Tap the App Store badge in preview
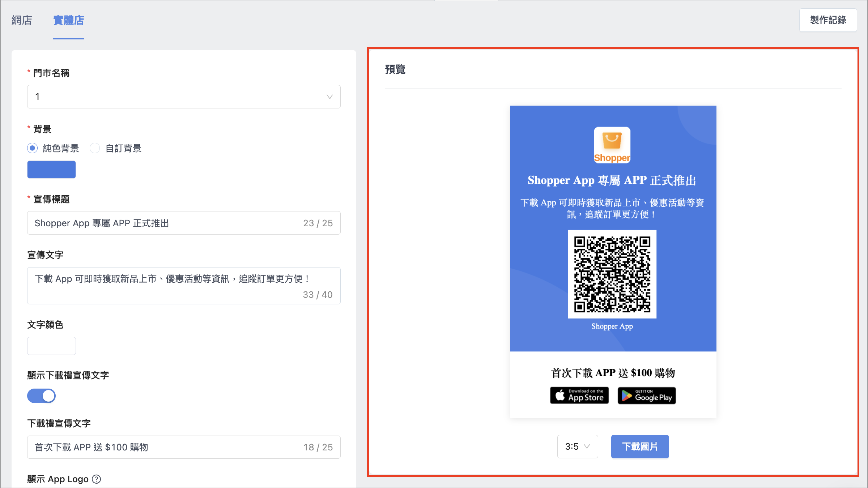 tap(579, 395)
